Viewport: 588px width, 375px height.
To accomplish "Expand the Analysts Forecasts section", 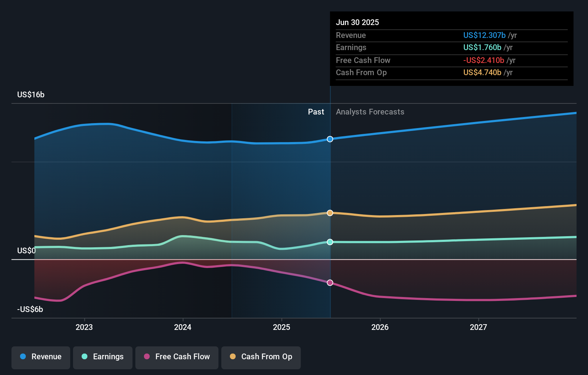I will pos(370,112).
